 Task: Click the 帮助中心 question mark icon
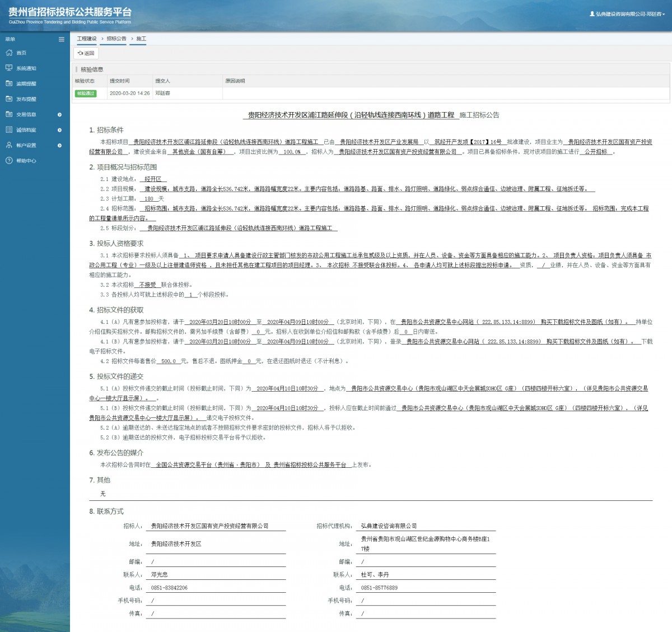point(9,160)
